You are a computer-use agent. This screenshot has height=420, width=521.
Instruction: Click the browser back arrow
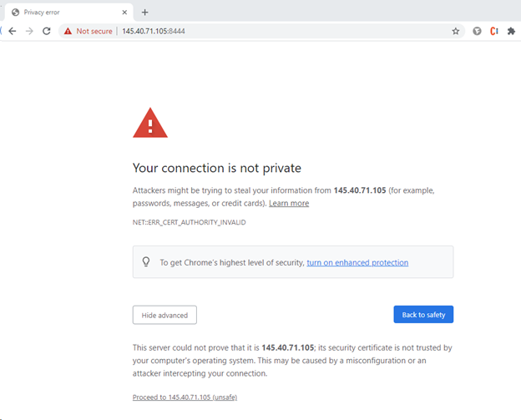12,31
